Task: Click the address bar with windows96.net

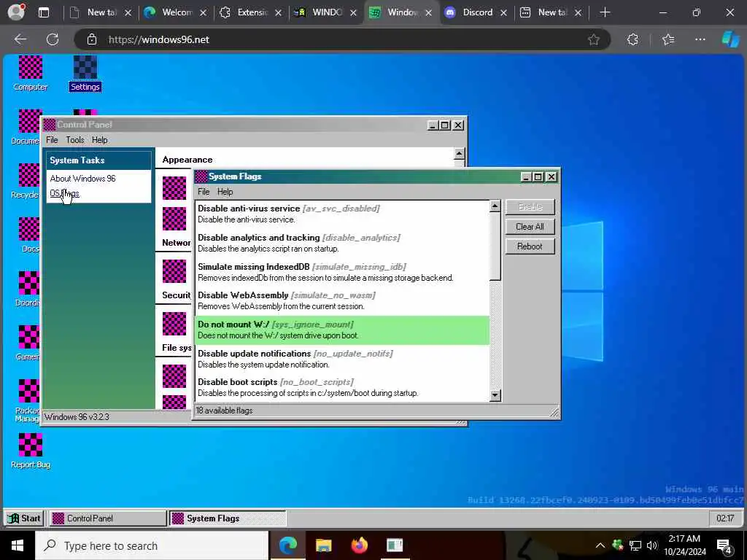Action: coord(342,39)
